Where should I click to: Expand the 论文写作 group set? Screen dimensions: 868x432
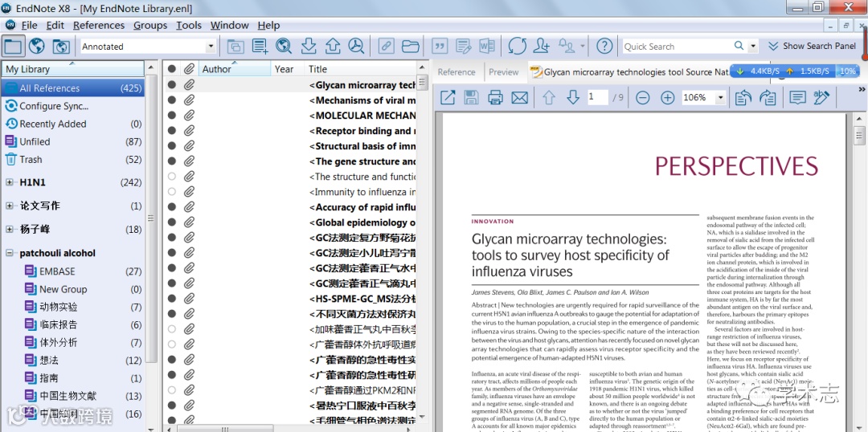click(x=10, y=206)
